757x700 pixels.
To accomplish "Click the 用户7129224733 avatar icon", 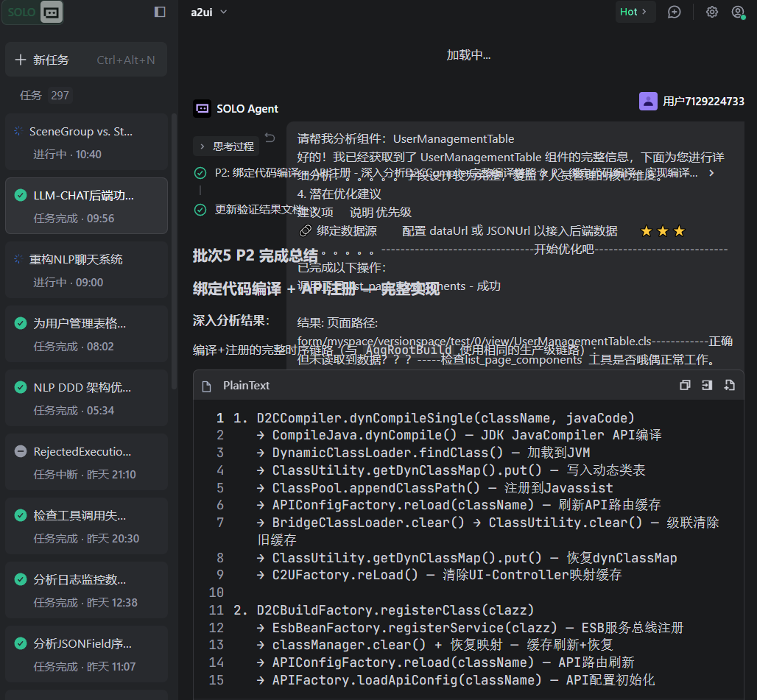I will coord(648,102).
